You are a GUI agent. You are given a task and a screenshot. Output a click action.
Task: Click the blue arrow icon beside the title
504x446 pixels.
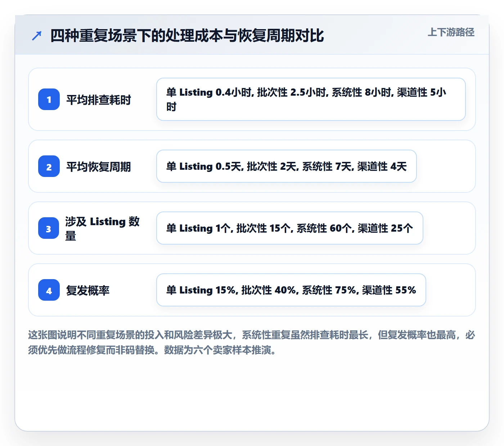click(x=37, y=36)
